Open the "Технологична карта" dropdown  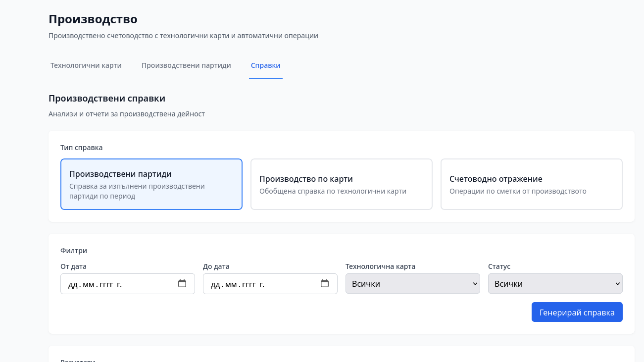pos(413,283)
